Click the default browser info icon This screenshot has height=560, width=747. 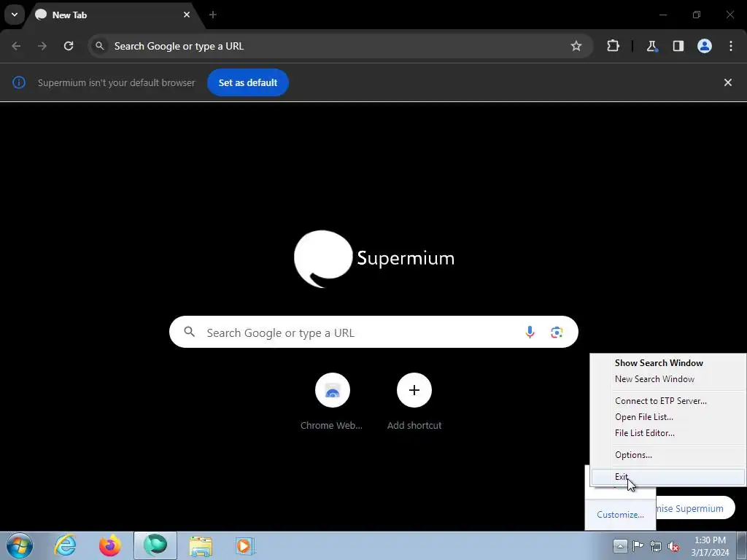click(x=18, y=82)
